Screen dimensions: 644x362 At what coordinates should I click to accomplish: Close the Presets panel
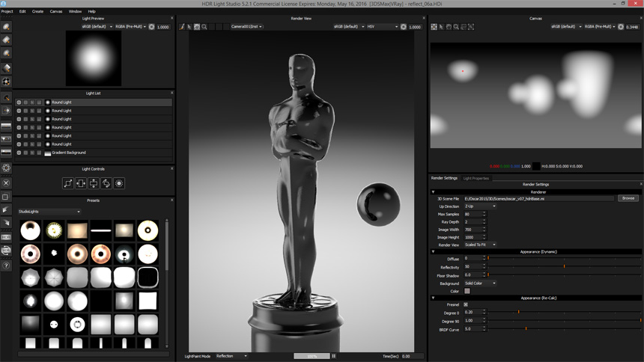(172, 200)
